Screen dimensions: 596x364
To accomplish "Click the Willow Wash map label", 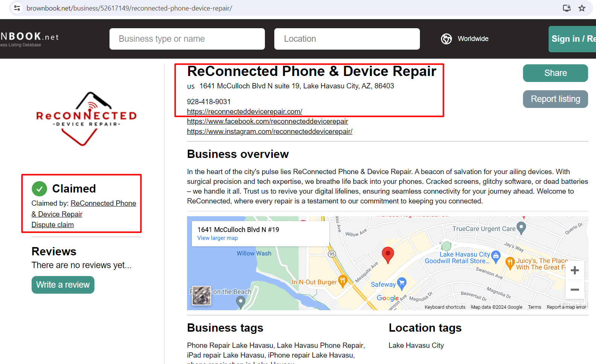I will tap(254, 253).
